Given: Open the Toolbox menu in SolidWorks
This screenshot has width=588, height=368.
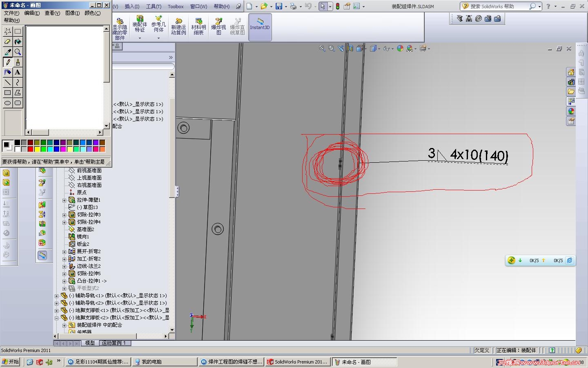Looking at the screenshot, I should [x=176, y=7].
